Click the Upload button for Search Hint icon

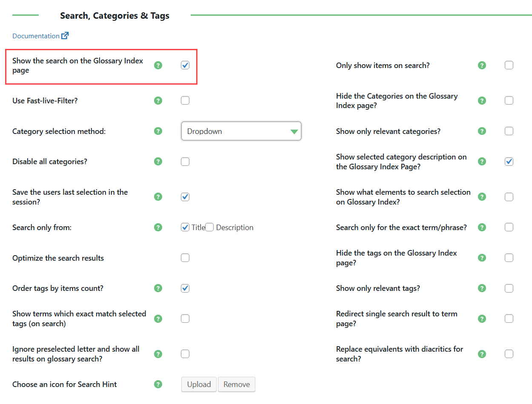[199, 384]
